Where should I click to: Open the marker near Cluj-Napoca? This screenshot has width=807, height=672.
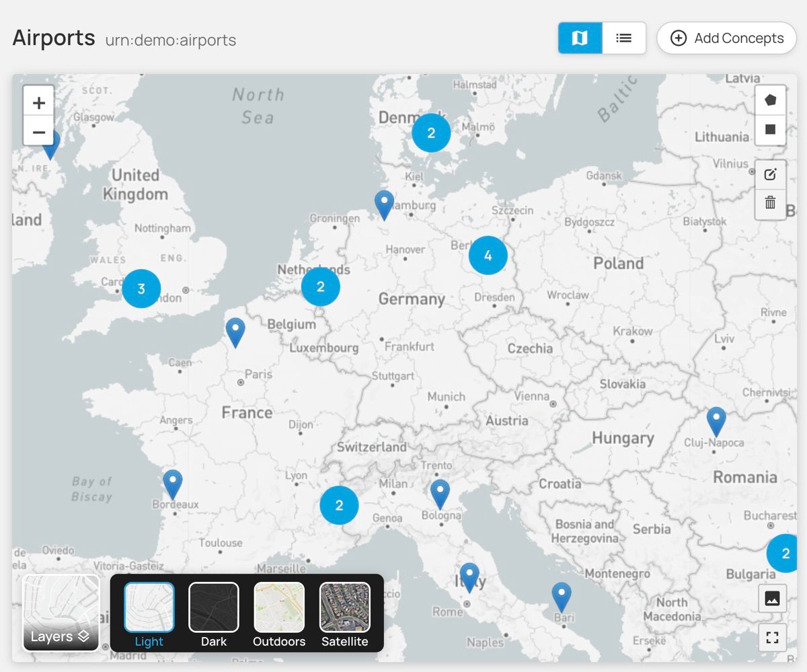[x=716, y=420]
